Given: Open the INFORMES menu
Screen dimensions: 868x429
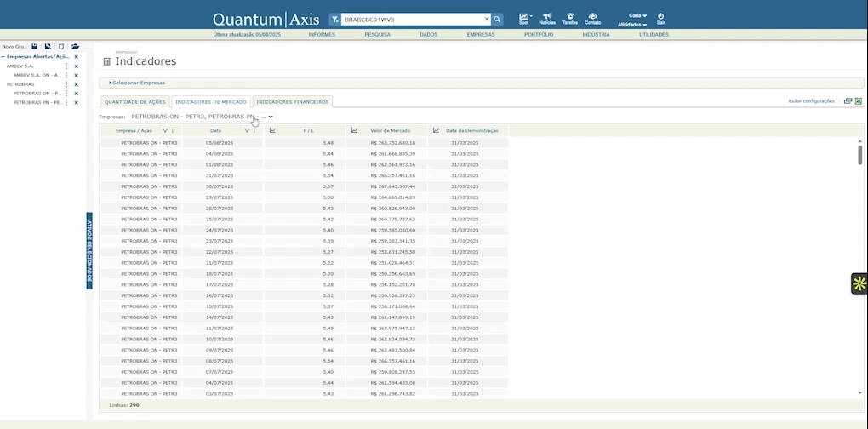Looking at the screenshot, I should 322,34.
